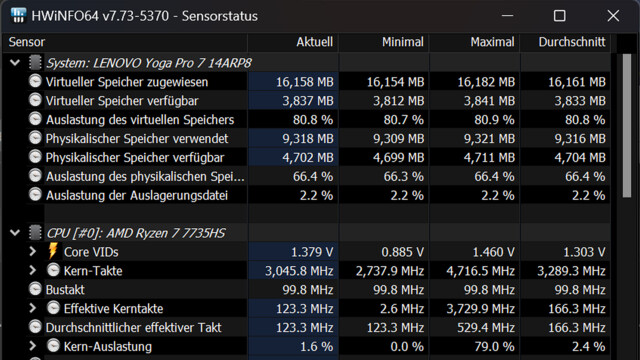This screenshot has height=360, width=640.
Task: Collapse the CPU AMD Ryzen 7 7735HS section
Action: [15, 233]
